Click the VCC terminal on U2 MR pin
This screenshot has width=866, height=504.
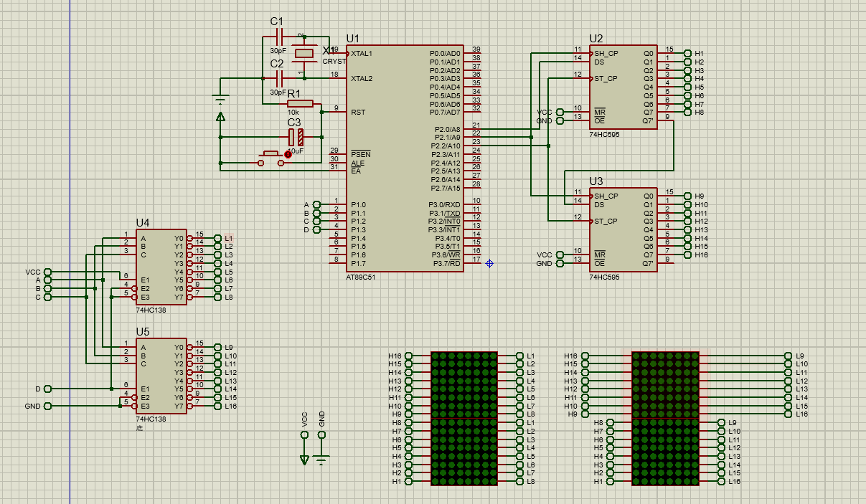pos(559,113)
